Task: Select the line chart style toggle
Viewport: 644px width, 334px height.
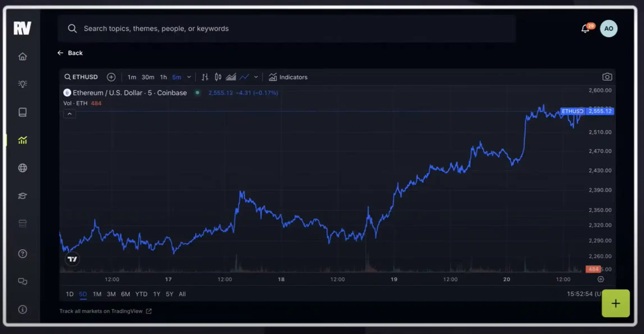Action: (x=244, y=77)
